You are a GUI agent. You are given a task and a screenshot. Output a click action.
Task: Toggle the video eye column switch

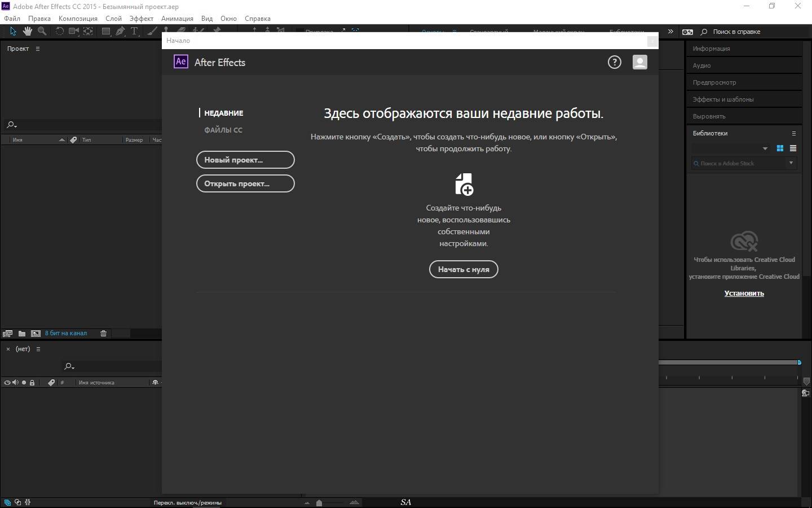point(7,383)
